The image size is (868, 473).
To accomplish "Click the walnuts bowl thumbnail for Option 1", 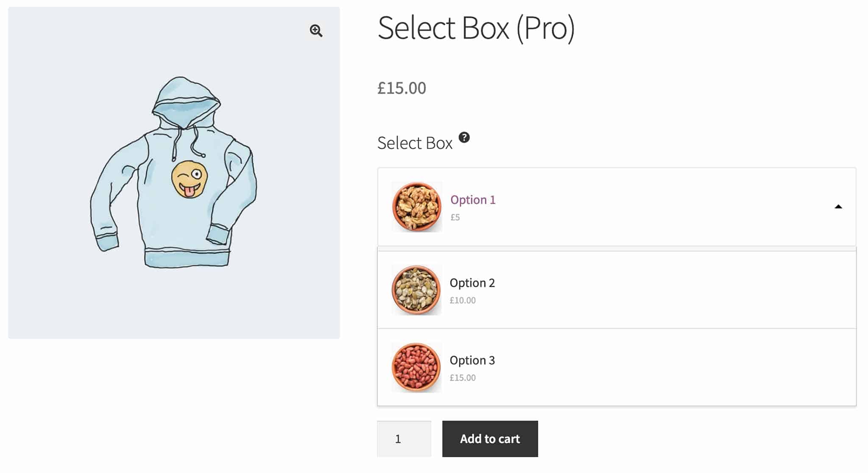I will [416, 207].
